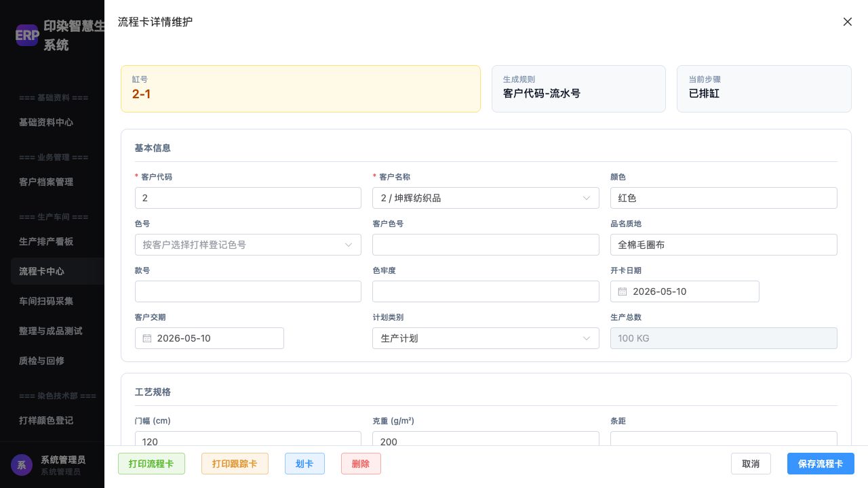Click the 开卡日期 date field
The height and width of the screenshot is (488, 868).
pyautogui.click(x=685, y=291)
